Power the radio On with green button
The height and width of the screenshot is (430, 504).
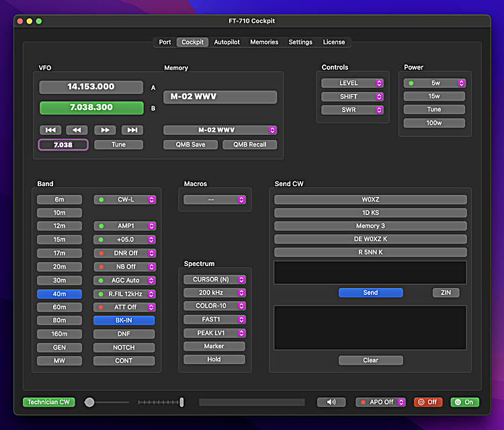tap(465, 402)
